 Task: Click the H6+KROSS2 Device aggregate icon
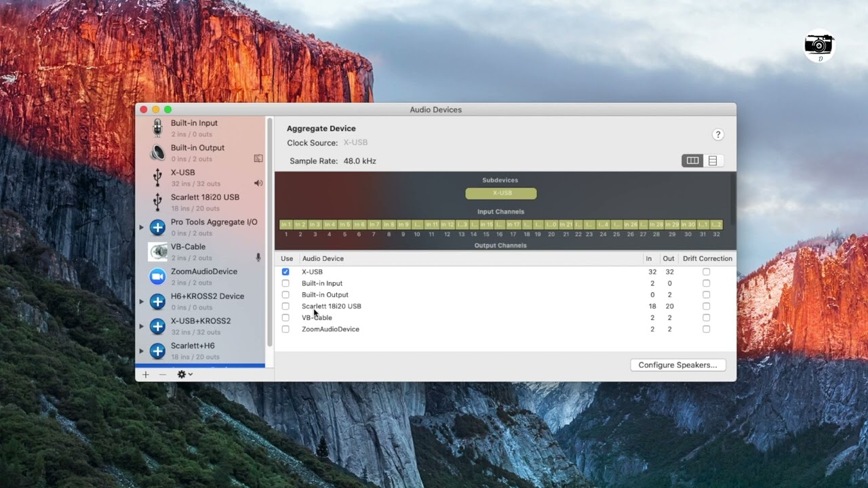157,301
